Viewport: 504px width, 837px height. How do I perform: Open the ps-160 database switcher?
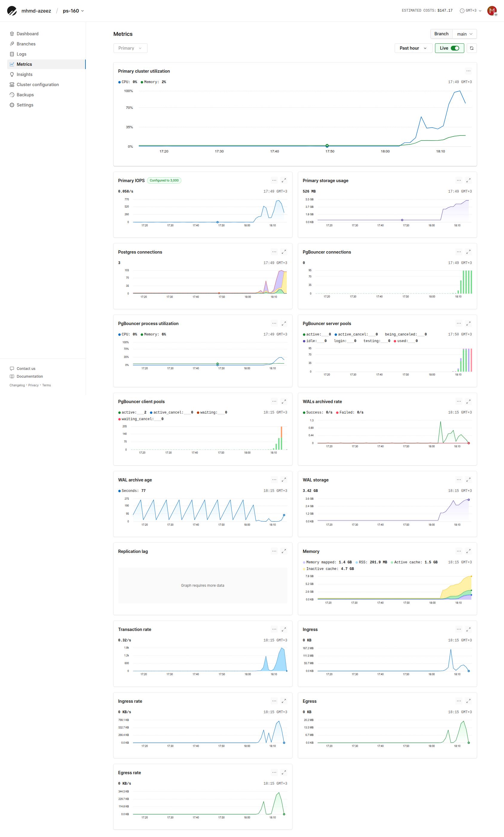click(73, 11)
